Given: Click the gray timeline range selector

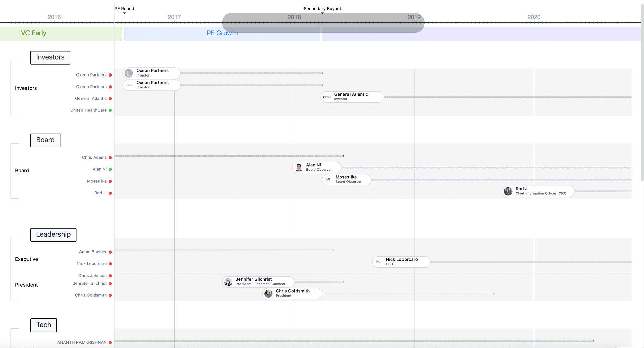Looking at the screenshot, I should click(x=323, y=23).
